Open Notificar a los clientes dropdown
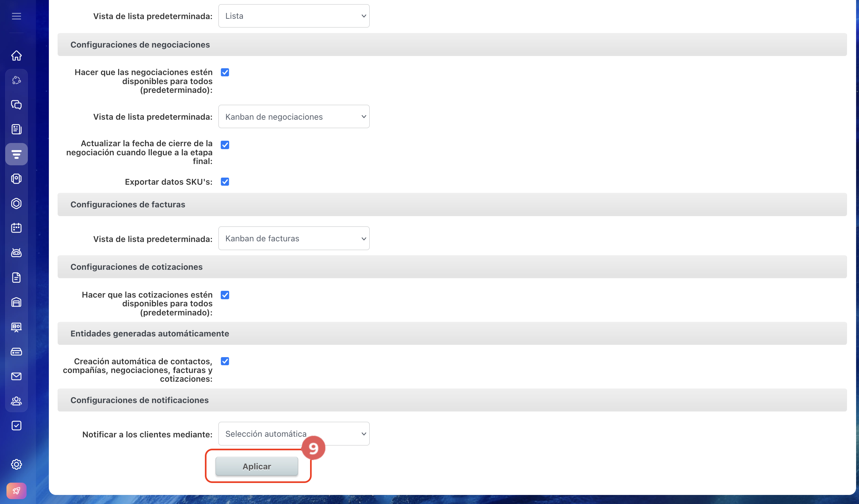859x504 pixels. [294, 434]
